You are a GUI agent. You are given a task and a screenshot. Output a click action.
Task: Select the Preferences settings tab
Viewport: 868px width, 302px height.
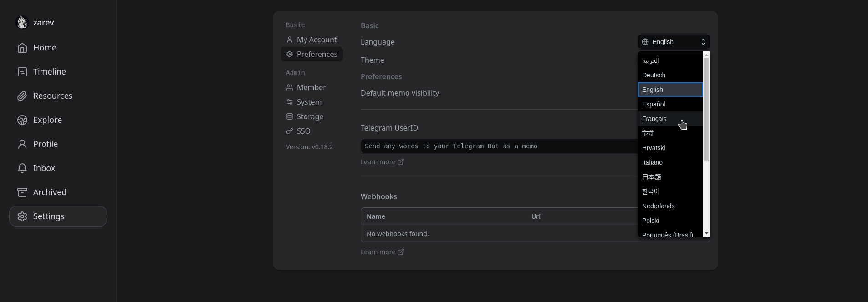311,54
